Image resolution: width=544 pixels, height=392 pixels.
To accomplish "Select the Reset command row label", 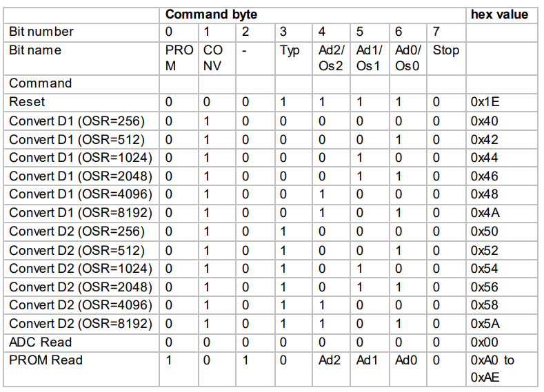I will [27, 102].
